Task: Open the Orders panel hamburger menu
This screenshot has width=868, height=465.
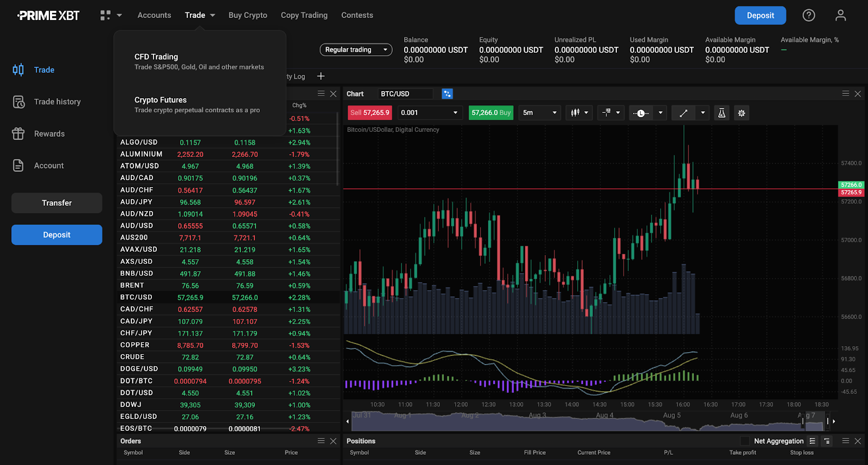Action: (x=321, y=441)
